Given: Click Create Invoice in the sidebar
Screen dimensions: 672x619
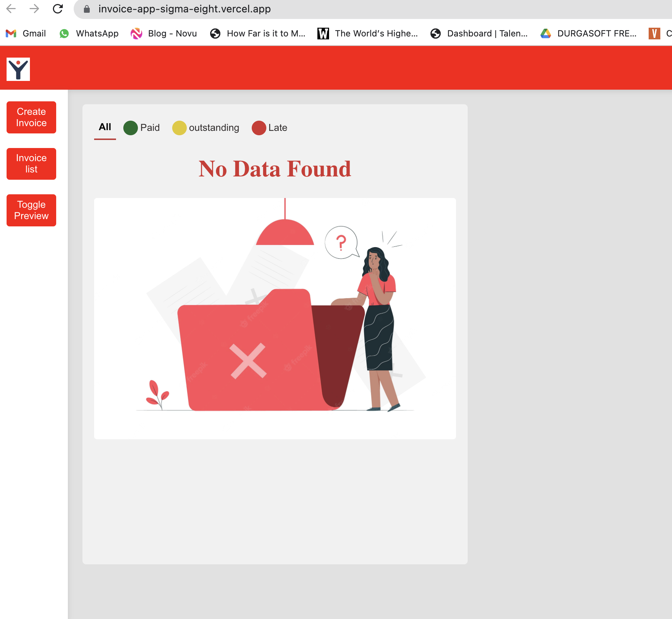Looking at the screenshot, I should coord(31,117).
